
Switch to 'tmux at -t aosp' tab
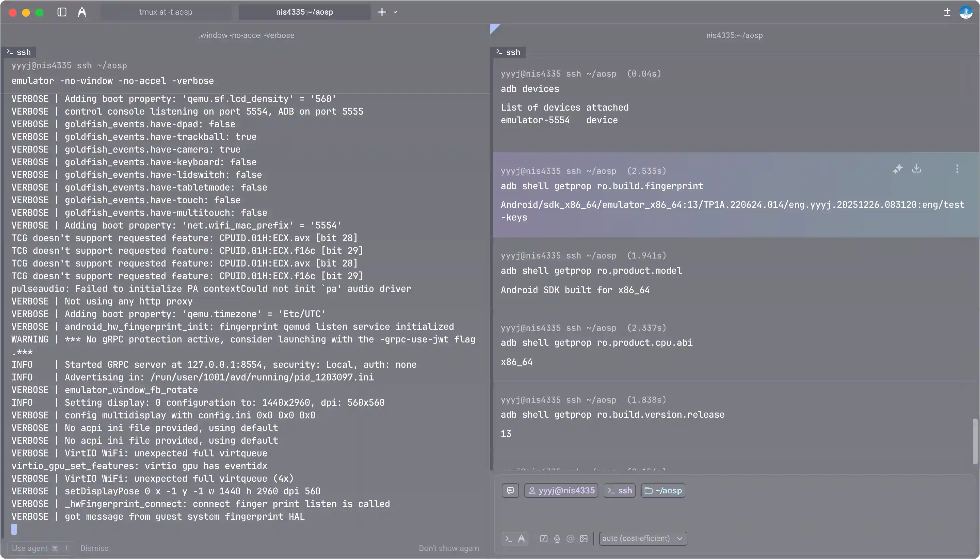point(166,12)
